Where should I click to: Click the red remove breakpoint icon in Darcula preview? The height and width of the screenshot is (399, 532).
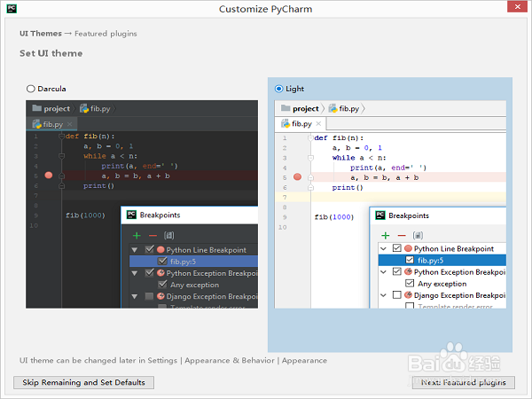pos(153,236)
